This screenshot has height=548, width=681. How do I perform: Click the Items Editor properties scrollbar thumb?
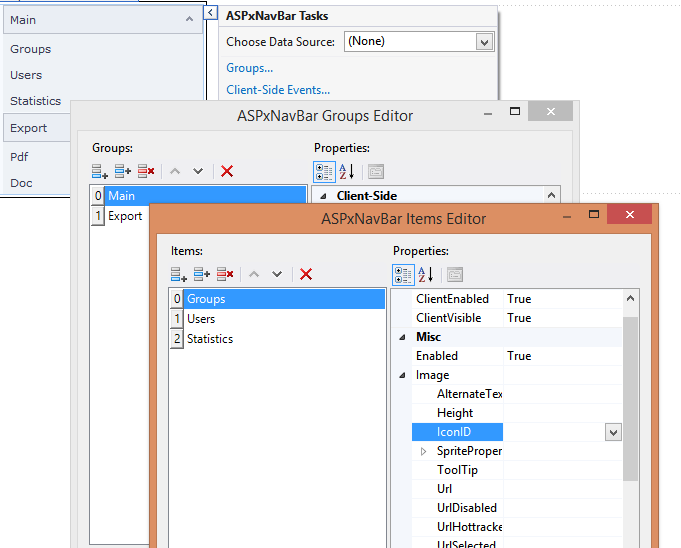pos(630,399)
